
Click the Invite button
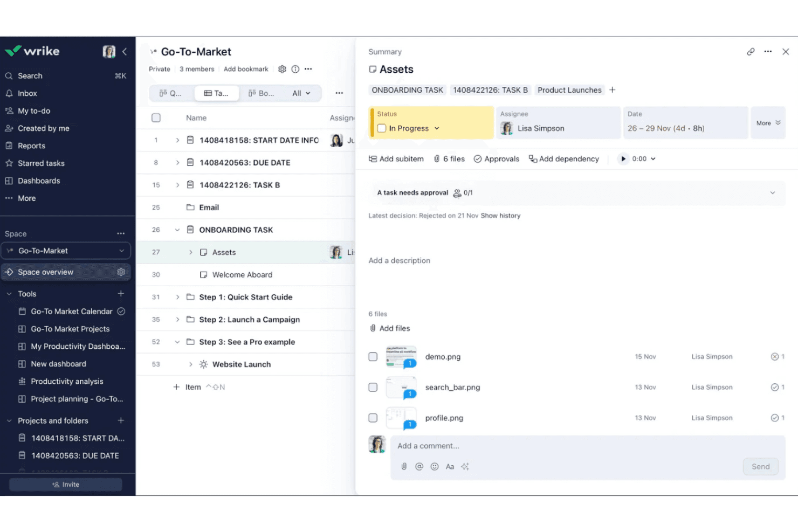[66, 485]
